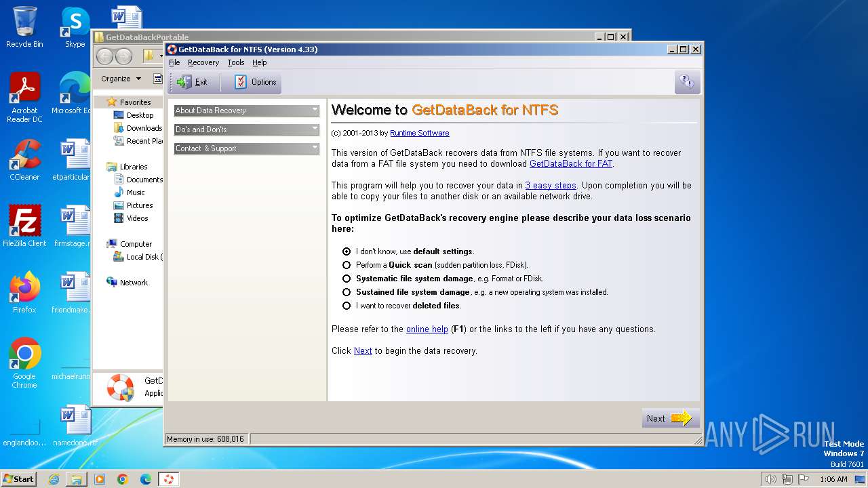
Task: Click the Recycle Bin desktop icon
Action: click(24, 27)
